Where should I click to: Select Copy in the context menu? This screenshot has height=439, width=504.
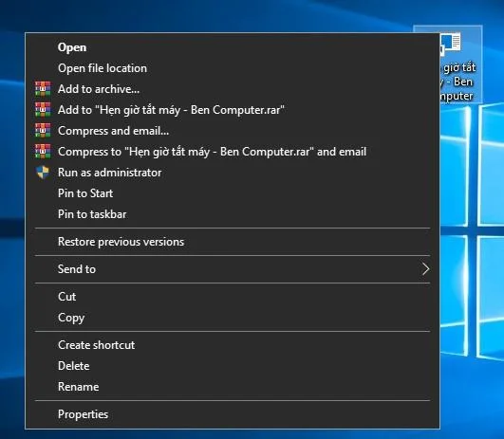[x=233, y=318]
